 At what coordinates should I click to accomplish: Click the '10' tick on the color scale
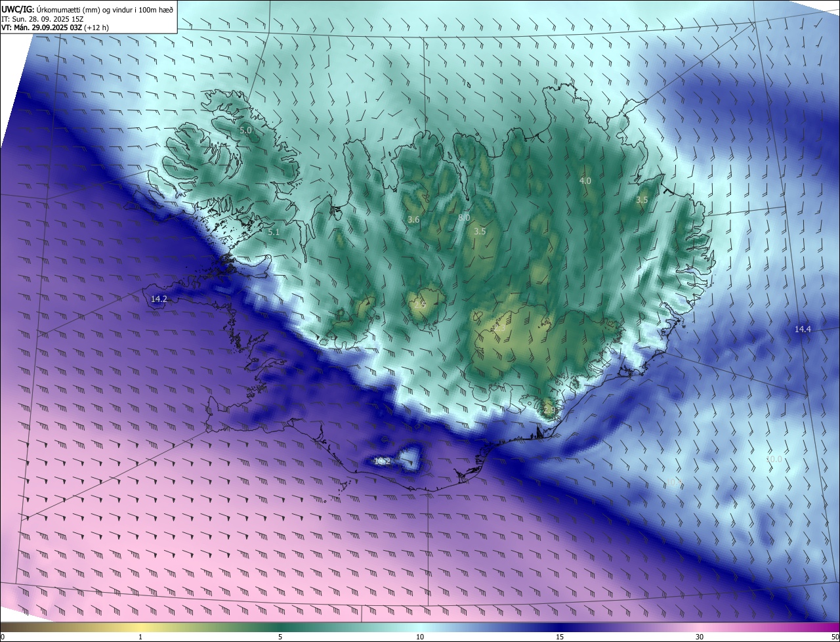click(420, 637)
